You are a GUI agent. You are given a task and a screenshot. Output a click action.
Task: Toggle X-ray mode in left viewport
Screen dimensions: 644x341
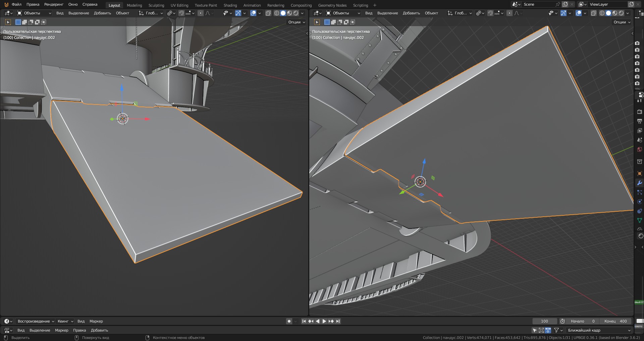[x=268, y=13]
